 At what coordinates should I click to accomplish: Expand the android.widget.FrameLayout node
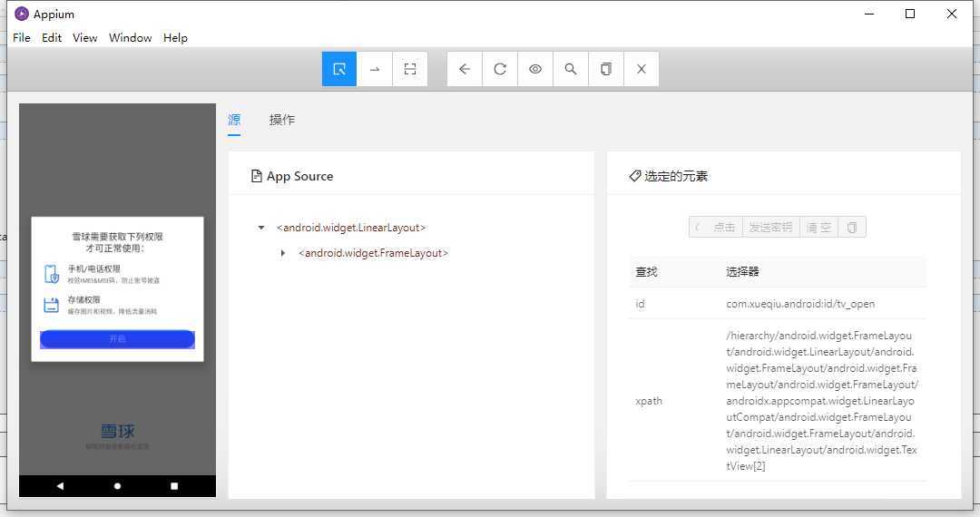click(283, 253)
